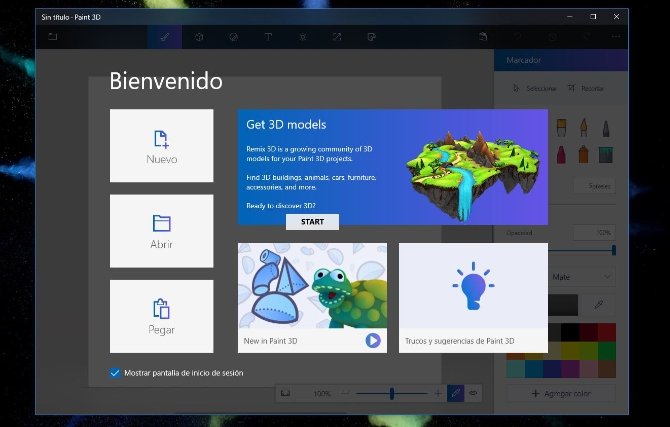Choose the dark red color swatch

click(x=588, y=332)
